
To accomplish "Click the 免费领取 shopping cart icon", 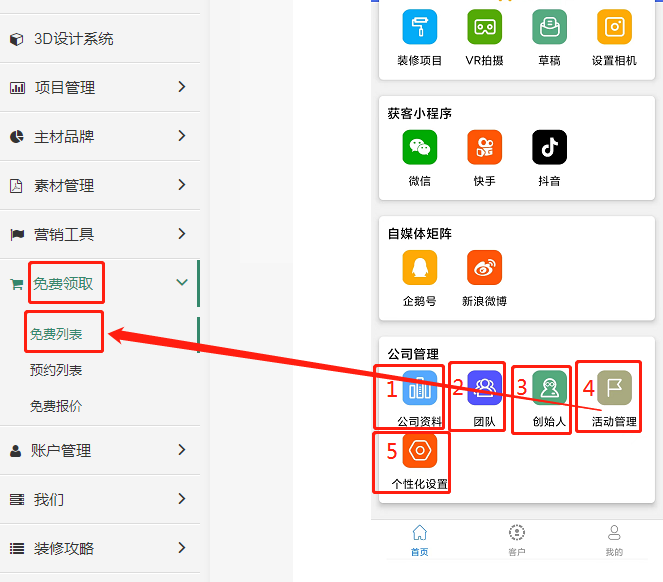I will (16, 284).
